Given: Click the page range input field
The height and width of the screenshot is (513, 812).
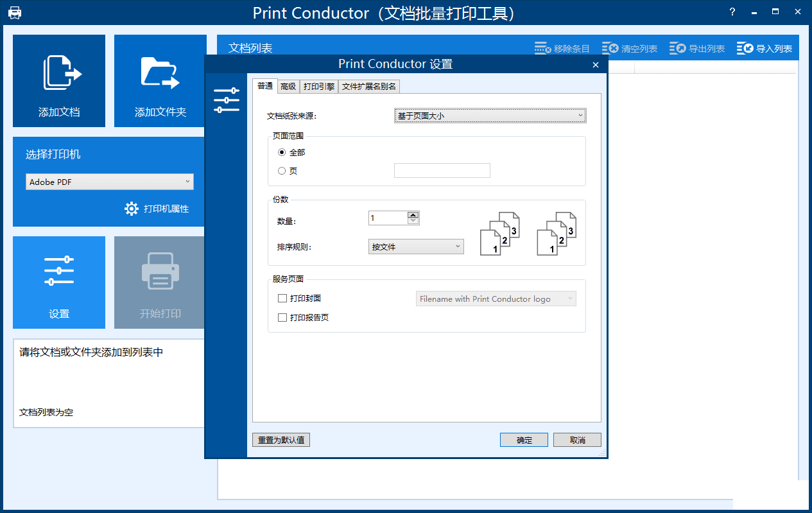Looking at the screenshot, I should coord(442,170).
